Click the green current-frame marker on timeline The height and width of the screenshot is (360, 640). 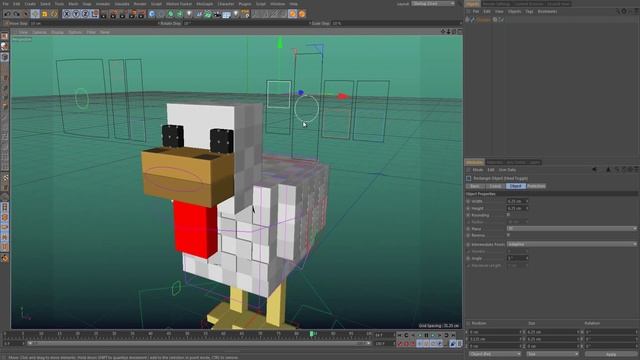point(312,334)
